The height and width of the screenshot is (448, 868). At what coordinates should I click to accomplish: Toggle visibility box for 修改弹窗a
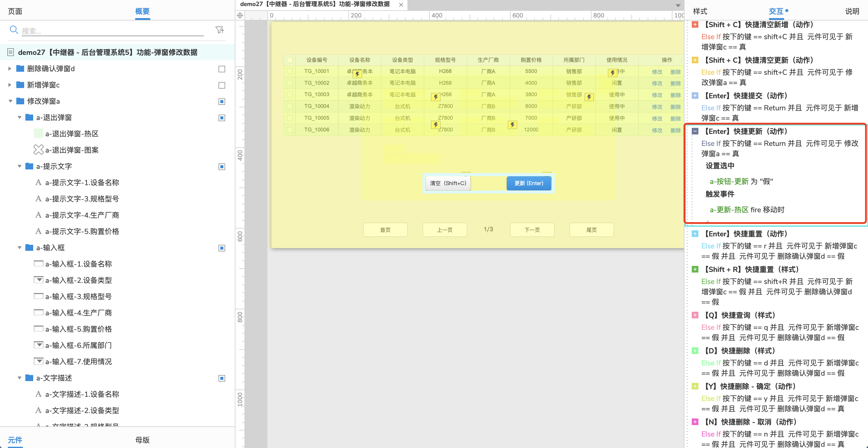[222, 101]
